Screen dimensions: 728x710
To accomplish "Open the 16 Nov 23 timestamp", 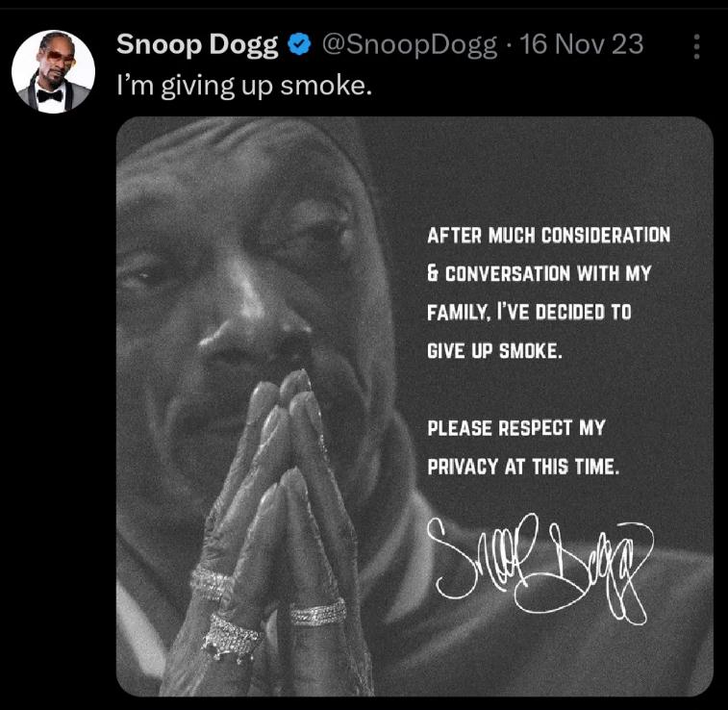I will click(581, 44).
